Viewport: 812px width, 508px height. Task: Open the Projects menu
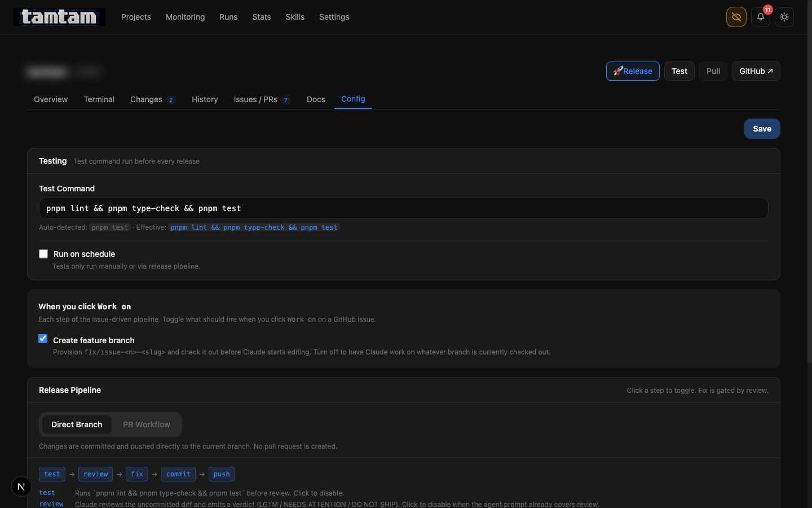point(136,17)
